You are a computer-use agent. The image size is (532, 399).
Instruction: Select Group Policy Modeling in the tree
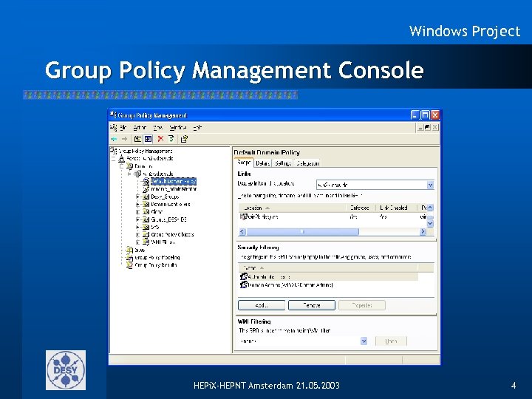point(157,258)
